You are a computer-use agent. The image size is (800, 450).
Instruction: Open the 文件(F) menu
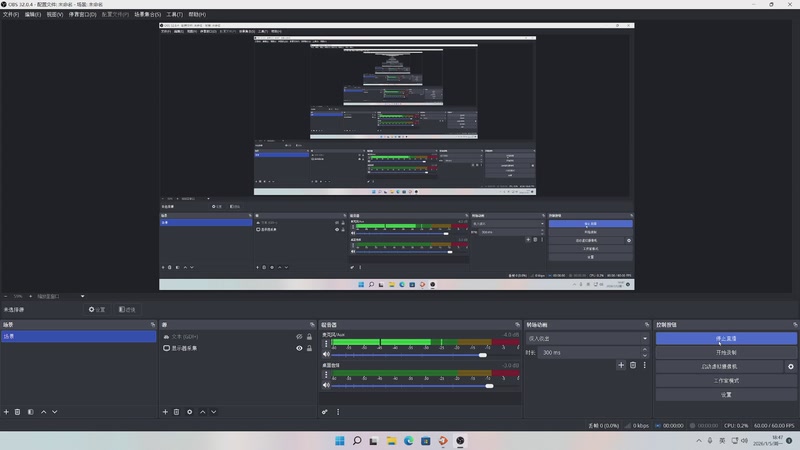coord(11,14)
